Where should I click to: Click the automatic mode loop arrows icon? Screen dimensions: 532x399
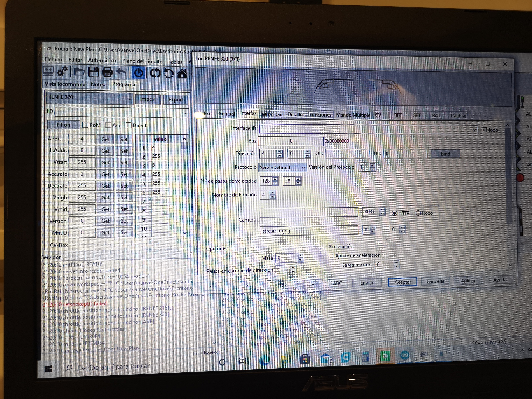155,73
